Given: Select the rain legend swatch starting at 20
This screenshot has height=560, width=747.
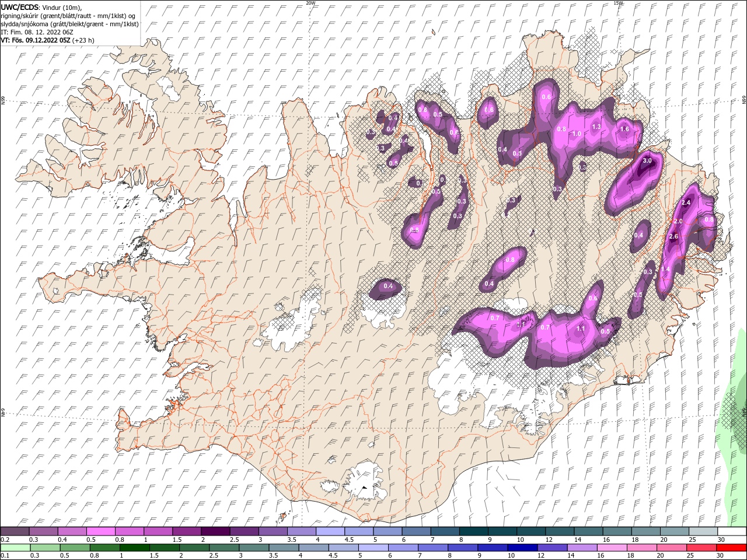Looking at the screenshot, I should 672,548.
